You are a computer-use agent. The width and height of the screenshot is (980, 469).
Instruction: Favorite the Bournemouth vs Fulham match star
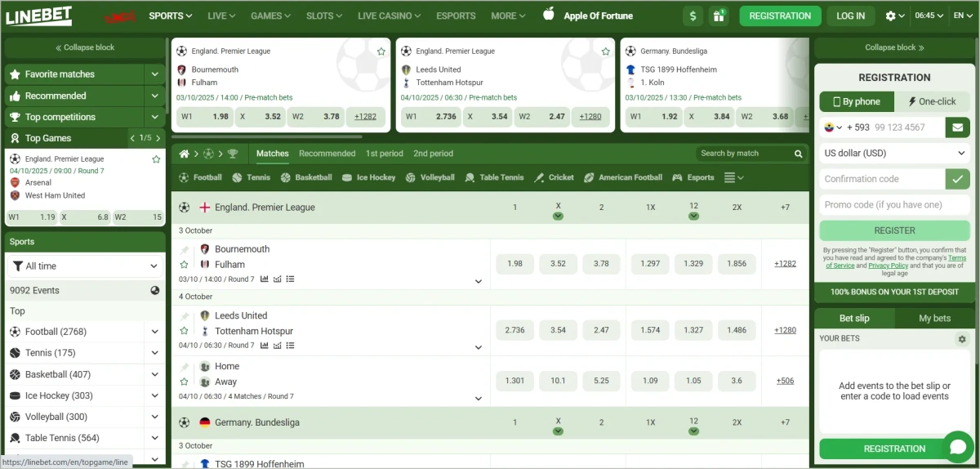(x=184, y=265)
